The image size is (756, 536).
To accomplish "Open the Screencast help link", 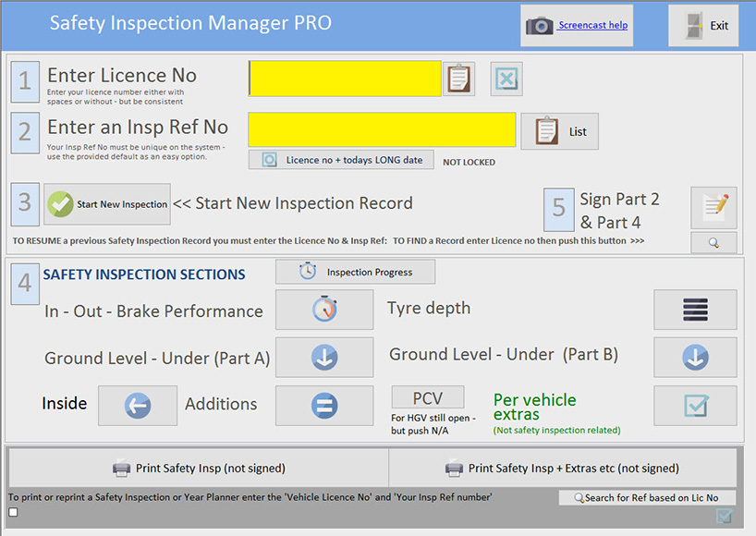I will pos(592,25).
